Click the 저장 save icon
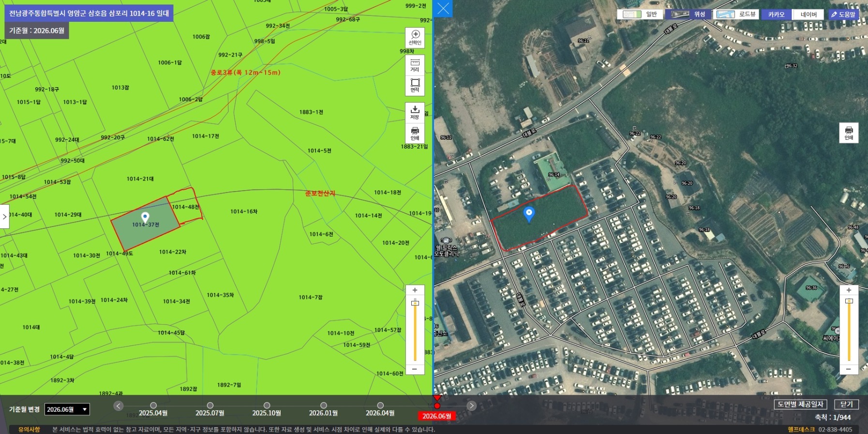The width and height of the screenshot is (868, 434). tap(415, 113)
